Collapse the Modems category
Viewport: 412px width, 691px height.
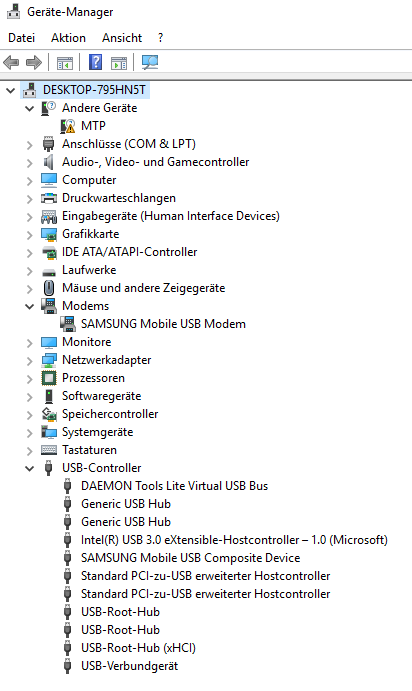point(30,306)
